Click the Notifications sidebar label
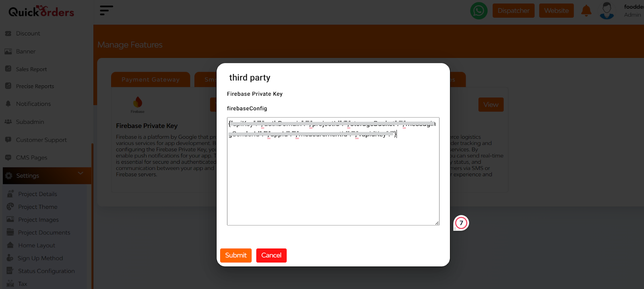 (x=33, y=104)
